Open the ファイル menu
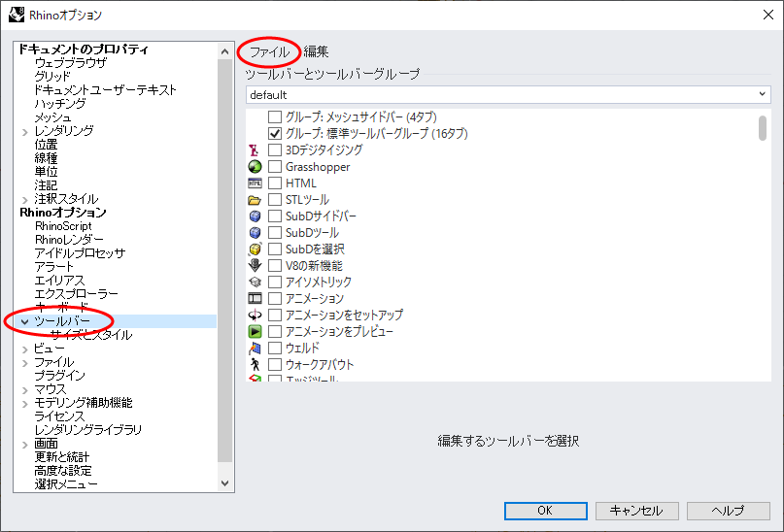 pyautogui.click(x=269, y=51)
